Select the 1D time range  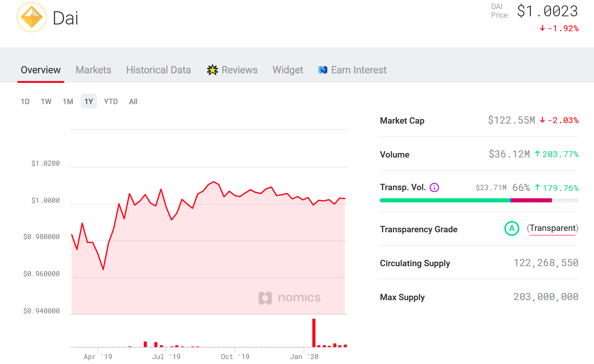25,101
